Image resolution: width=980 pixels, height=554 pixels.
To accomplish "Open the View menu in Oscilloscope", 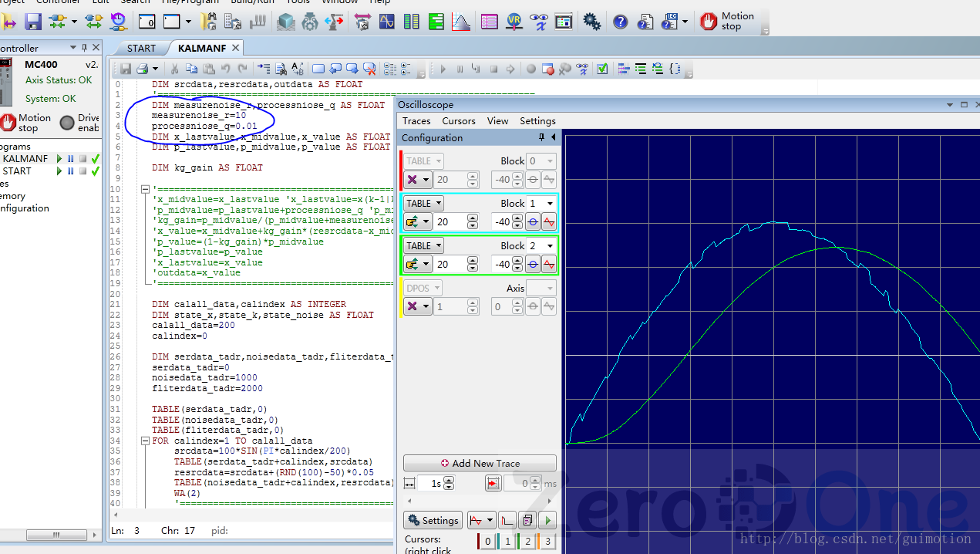I will pyautogui.click(x=497, y=121).
